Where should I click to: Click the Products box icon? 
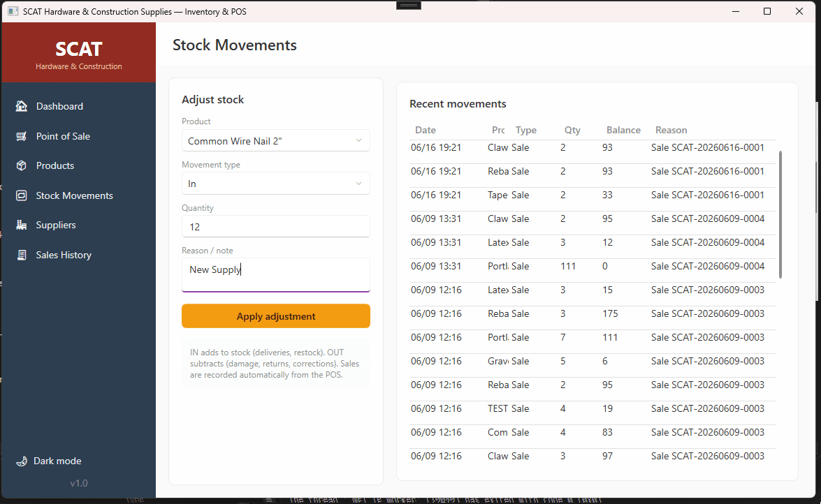tap(22, 165)
